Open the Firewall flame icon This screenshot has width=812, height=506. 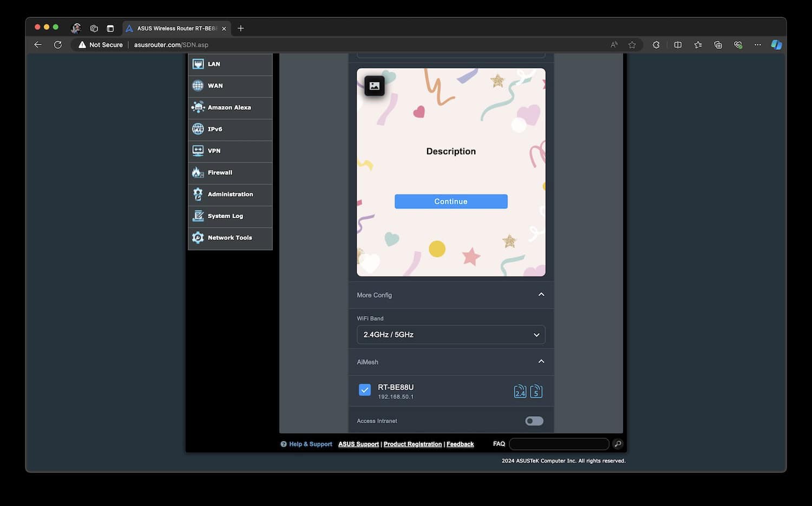(198, 172)
